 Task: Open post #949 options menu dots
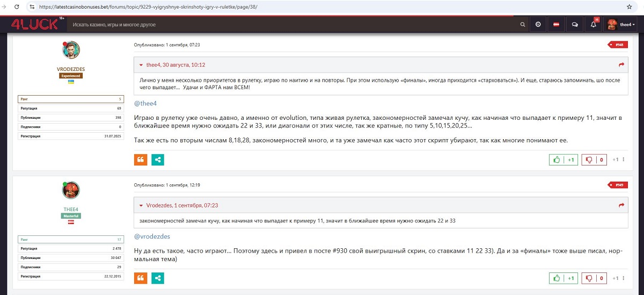click(623, 278)
